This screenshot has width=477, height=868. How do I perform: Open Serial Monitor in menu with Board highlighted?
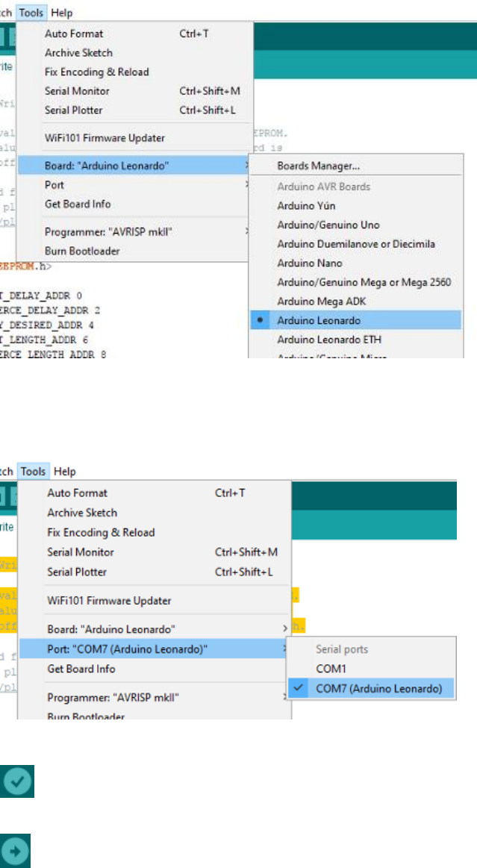coord(134,91)
